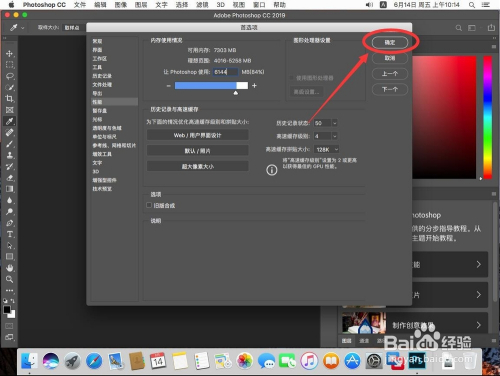Select the Blur tool
500x376 pixels.
pos(10,200)
